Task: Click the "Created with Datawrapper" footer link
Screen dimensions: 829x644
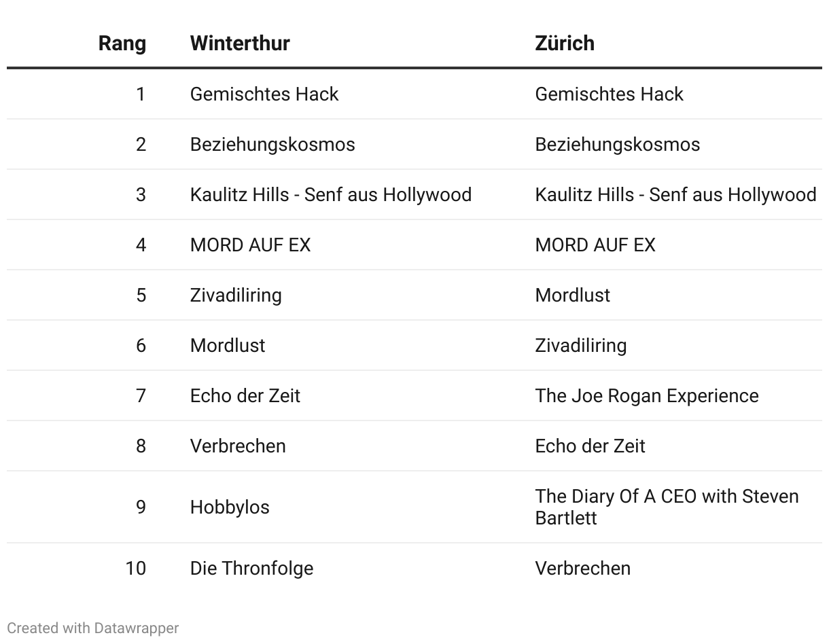Action: (93, 628)
